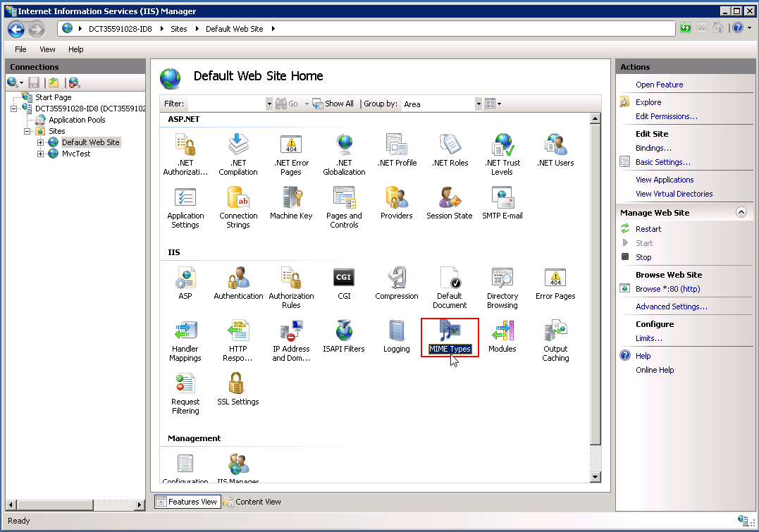Open the View menu
This screenshot has width=759, height=532.
tap(47, 49)
